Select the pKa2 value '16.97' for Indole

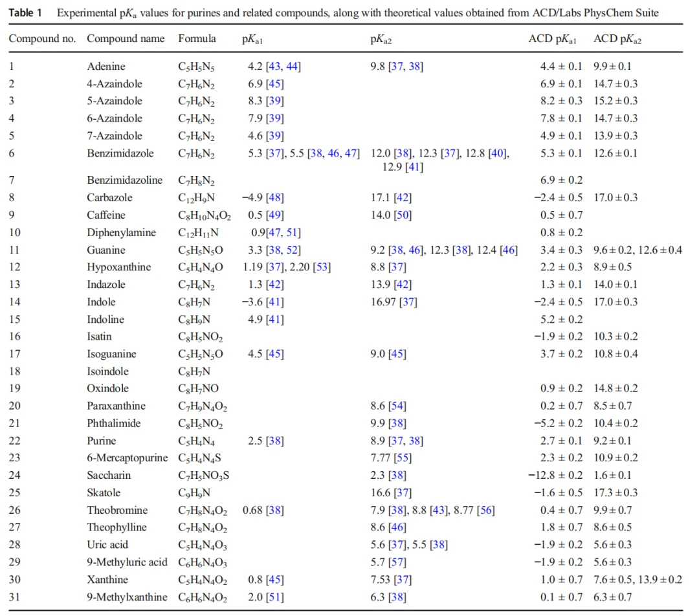pyautogui.click(x=383, y=302)
